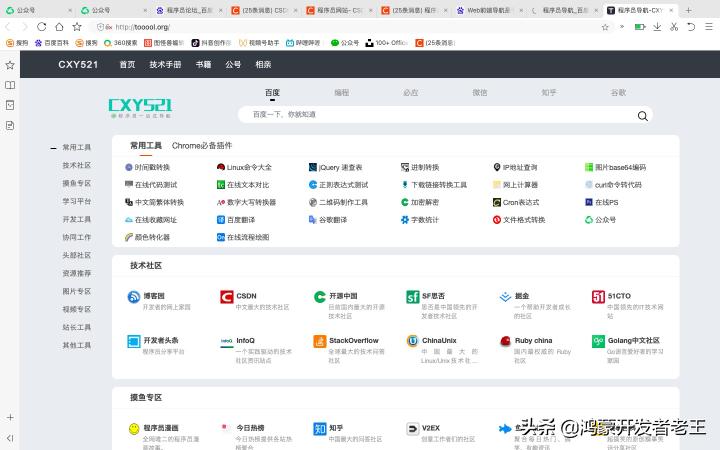Switch to the Web前端导航 browser tab
The image size is (720, 450).
coord(489,10)
